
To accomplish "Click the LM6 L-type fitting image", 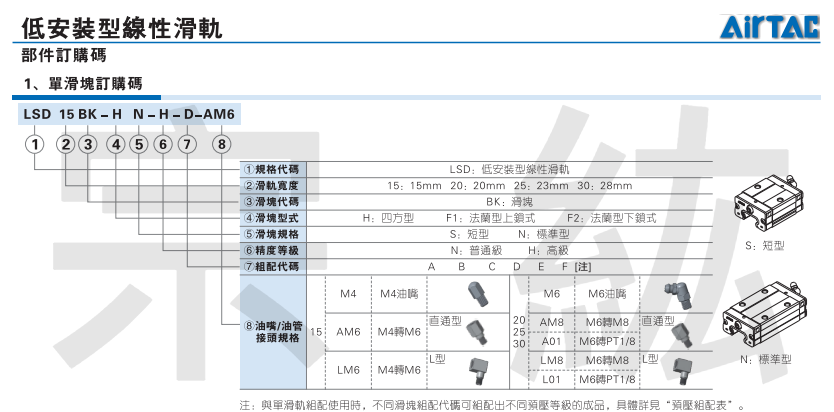I will [479, 371].
